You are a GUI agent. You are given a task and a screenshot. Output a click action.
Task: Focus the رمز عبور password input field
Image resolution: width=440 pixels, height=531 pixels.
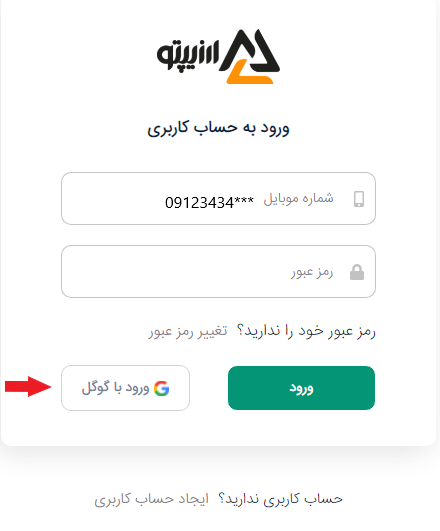click(218, 272)
